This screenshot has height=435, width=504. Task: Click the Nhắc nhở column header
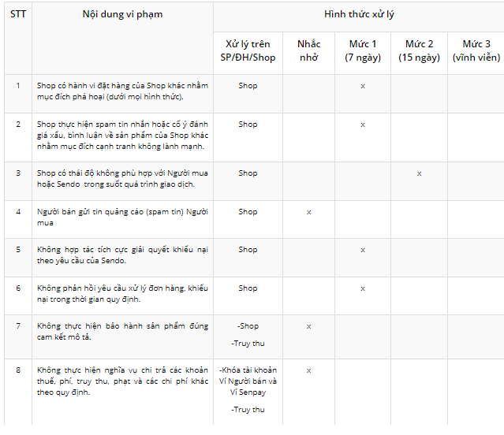[x=308, y=50]
